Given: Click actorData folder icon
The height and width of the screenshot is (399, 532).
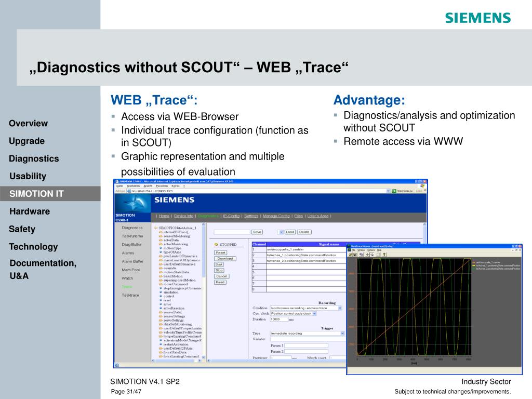Looking at the screenshot, I should 161,240.
